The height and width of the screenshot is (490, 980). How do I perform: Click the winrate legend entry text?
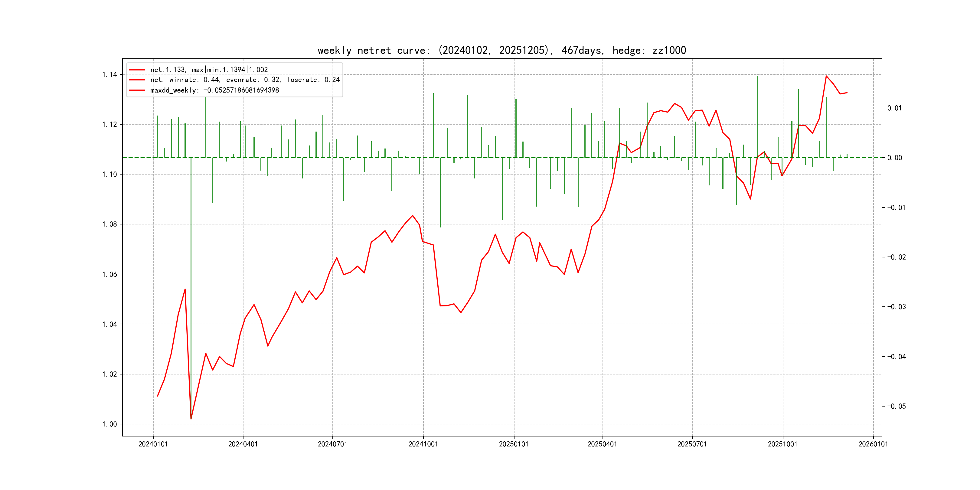click(x=245, y=80)
